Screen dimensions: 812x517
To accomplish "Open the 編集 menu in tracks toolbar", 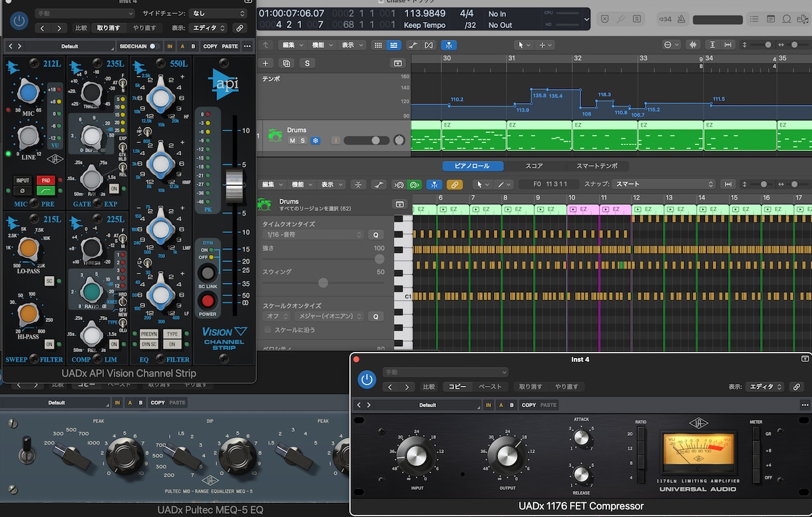I will (x=292, y=45).
